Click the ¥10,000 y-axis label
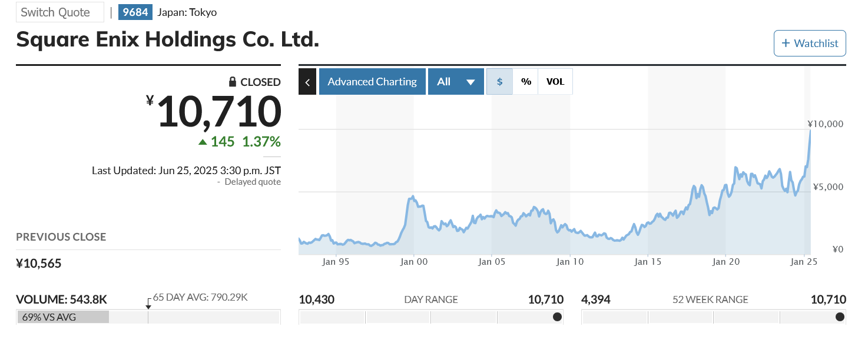 click(x=826, y=124)
